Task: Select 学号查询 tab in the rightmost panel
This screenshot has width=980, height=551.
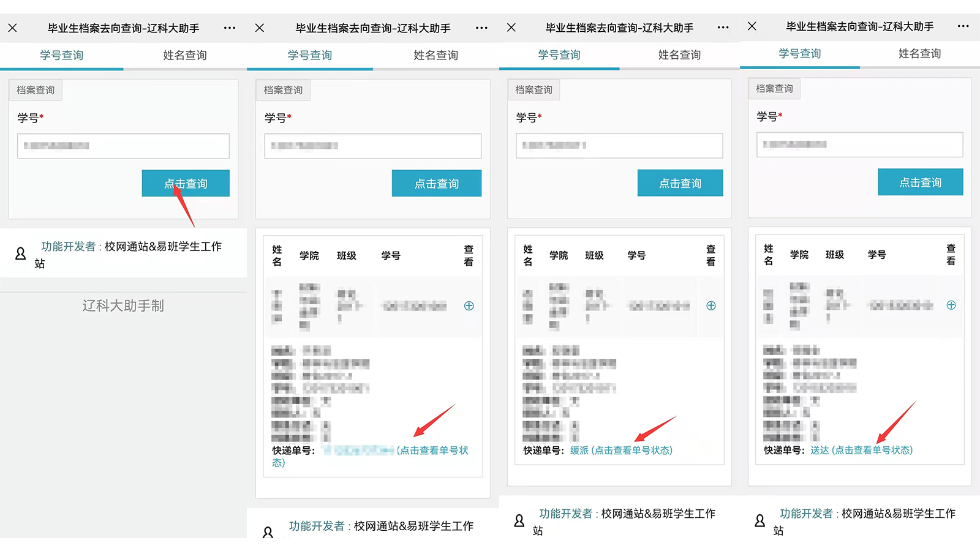Action: tap(799, 54)
